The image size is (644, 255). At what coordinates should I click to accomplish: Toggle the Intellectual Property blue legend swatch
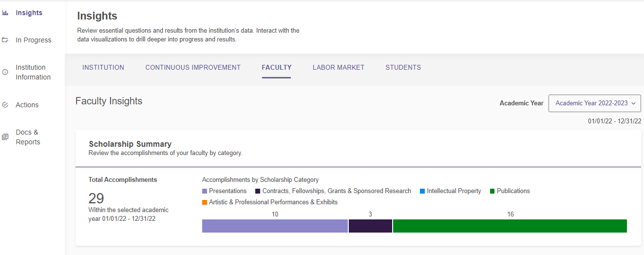(x=422, y=191)
